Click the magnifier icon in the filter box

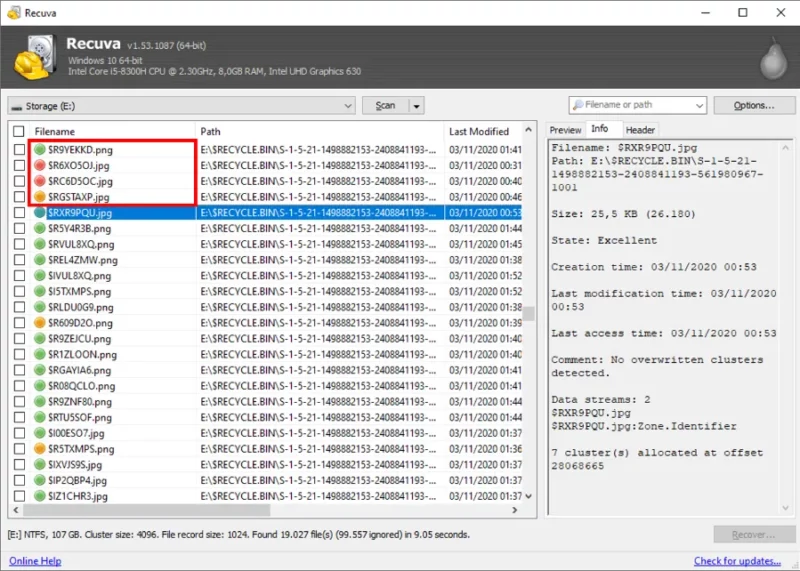coord(578,105)
